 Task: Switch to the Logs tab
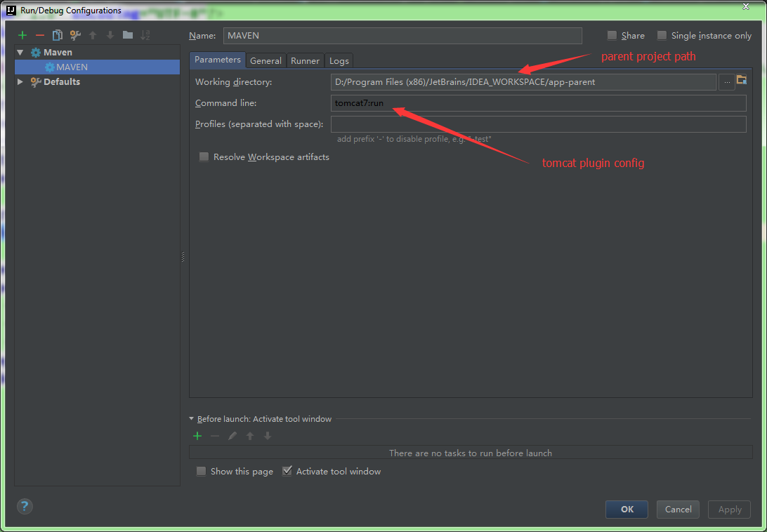[339, 60]
